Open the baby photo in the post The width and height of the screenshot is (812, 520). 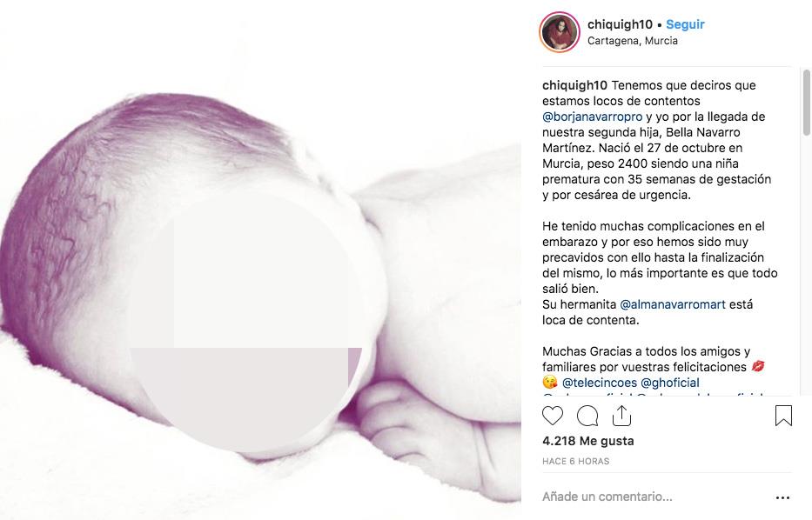coord(260,260)
